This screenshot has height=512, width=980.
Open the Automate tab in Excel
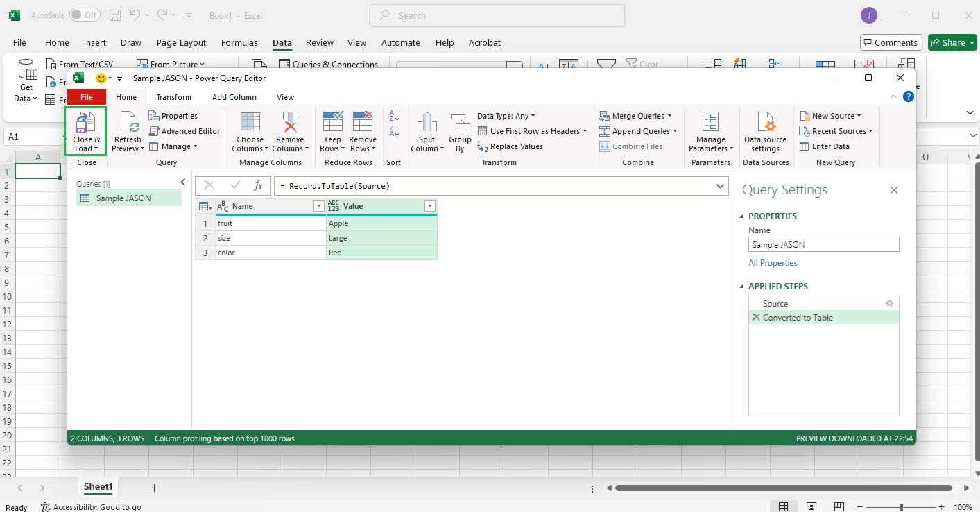click(401, 42)
